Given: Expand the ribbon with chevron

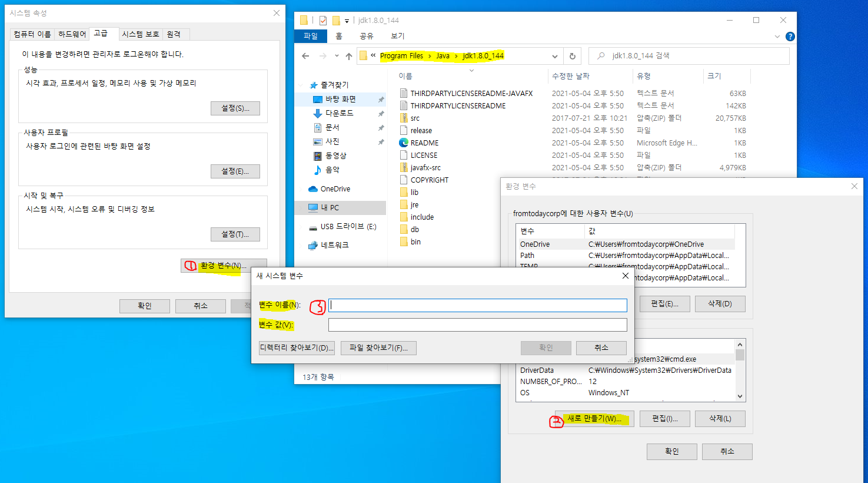Looking at the screenshot, I should (x=777, y=37).
